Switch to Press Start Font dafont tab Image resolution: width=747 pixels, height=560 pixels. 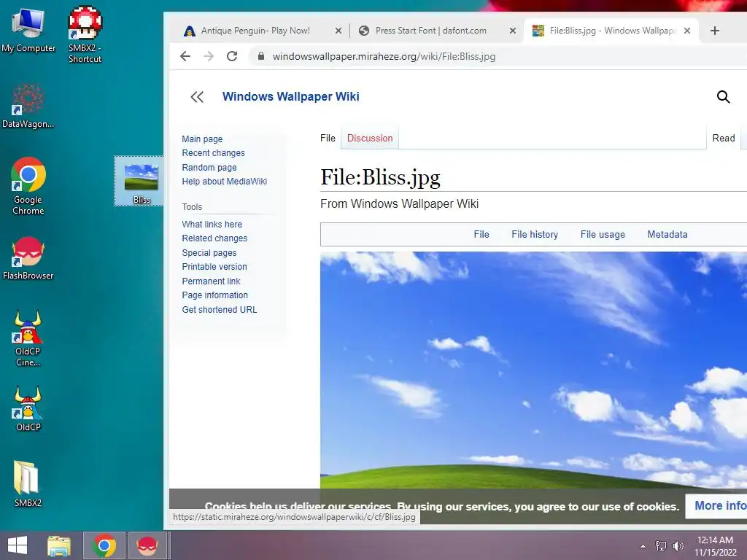430,31
